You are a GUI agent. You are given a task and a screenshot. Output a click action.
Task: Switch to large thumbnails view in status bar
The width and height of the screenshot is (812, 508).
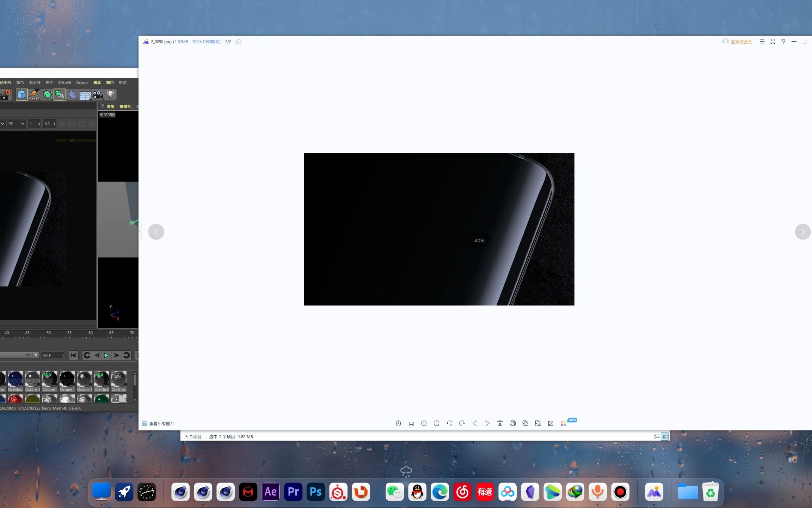[665, 436]
